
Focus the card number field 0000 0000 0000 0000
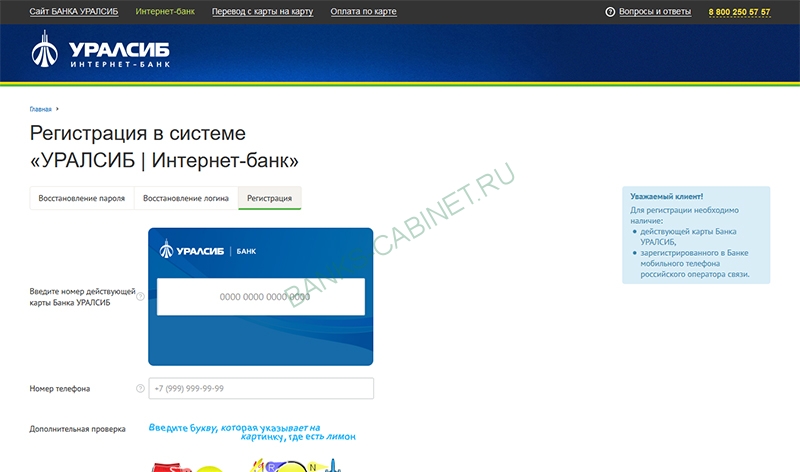(261, 296)
